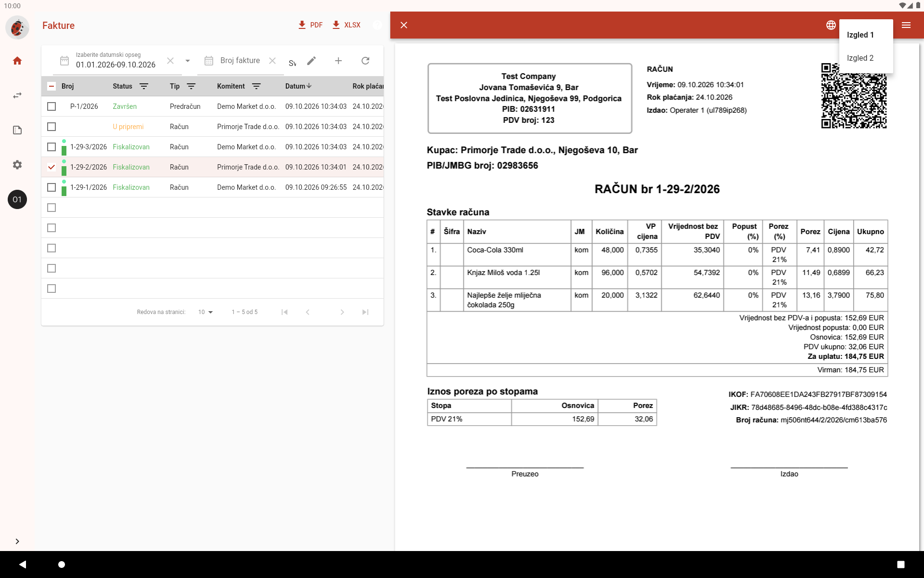The width and height of the screenshot is (924, 578).
Task: Select Izgled 1 layout option
Action: point(866,35)
